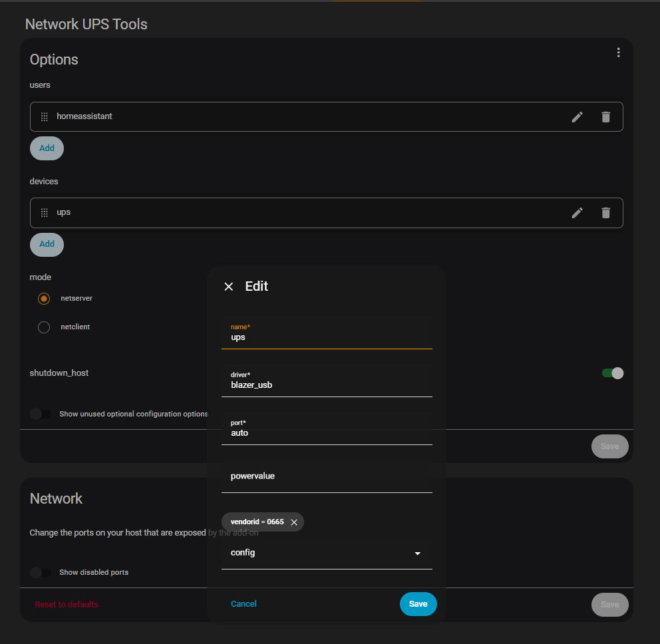660x644 pixels.
Task: Remove the vendorid = 0665 chip
Action: point(294,522)
